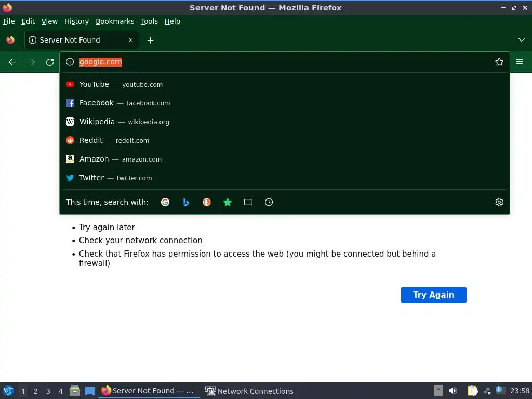Open site information icon in address bar
Viewport: 532px width, 399px height.
(x=70, y=62)
